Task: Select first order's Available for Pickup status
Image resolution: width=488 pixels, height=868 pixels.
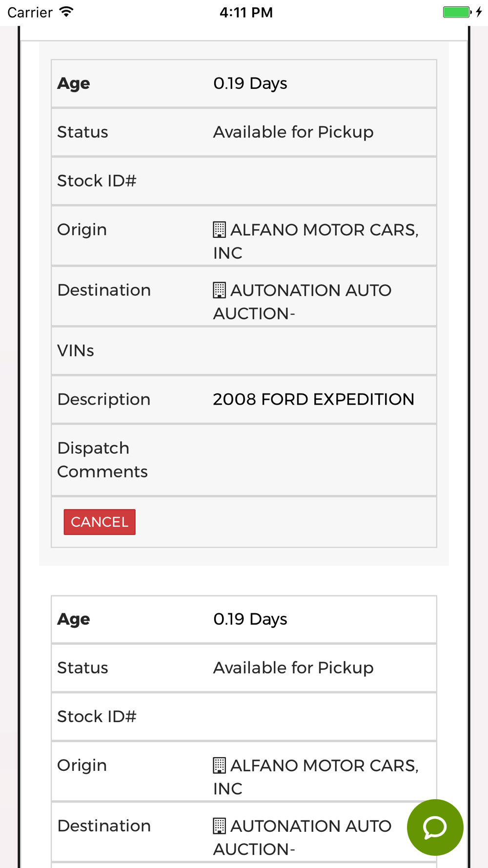Action: tap(293, 132)
